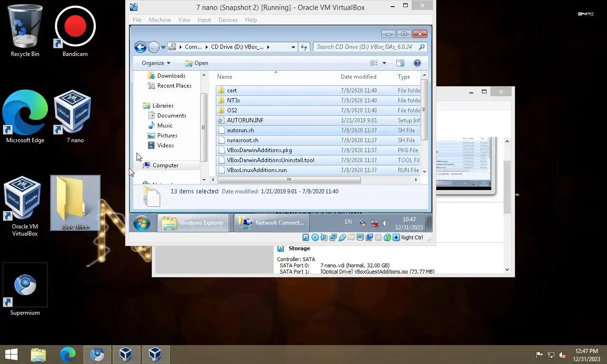
Task: Click the guest Windows 7 Start orb
Action: point(141,223)
